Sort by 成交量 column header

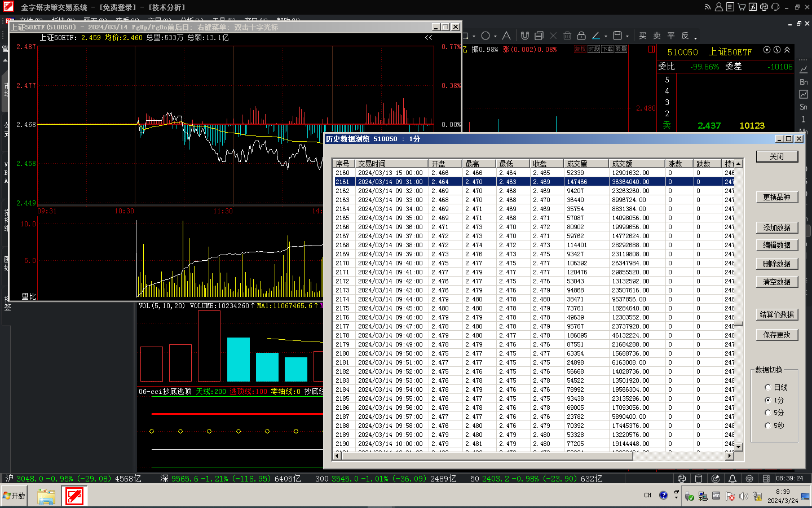(586, 164)
